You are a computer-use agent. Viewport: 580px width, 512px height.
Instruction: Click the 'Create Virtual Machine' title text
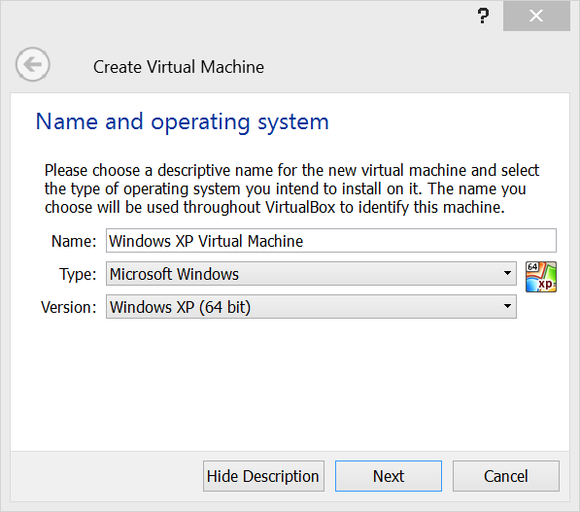179,67
